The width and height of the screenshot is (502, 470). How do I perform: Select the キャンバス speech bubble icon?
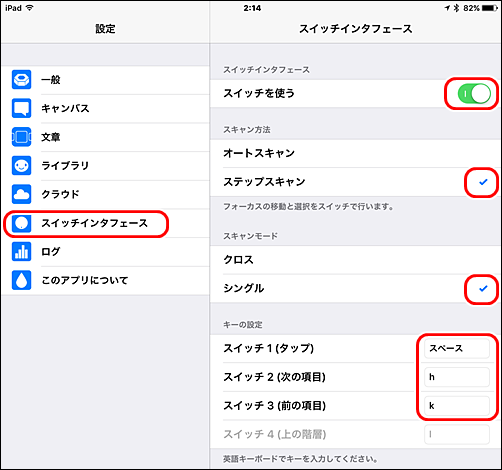coord(21,108)
